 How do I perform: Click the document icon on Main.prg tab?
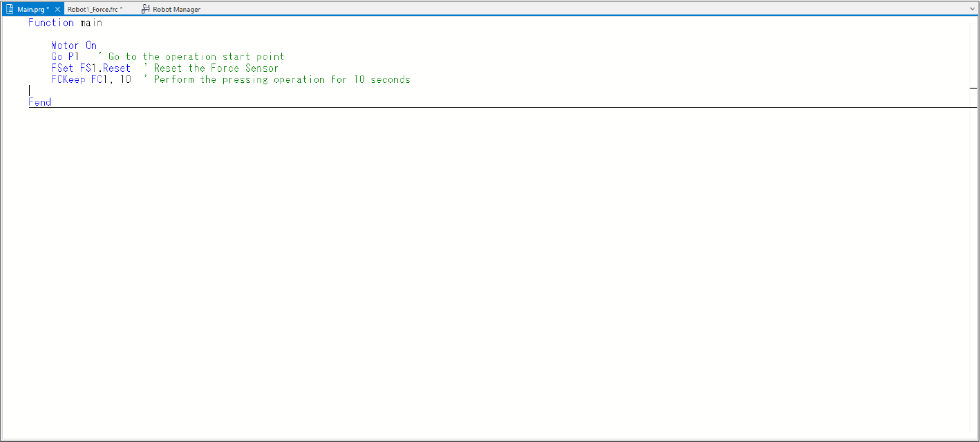pos(10,9)
